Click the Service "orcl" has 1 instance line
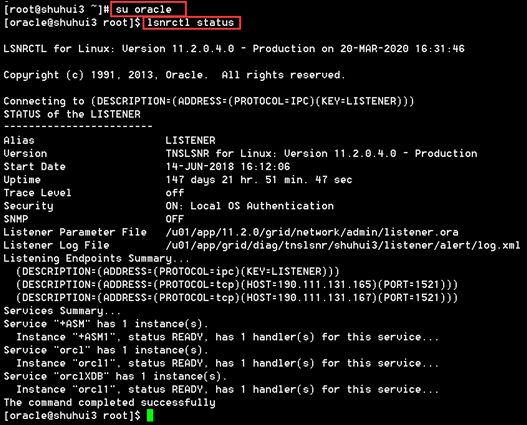 coord(106,350)
